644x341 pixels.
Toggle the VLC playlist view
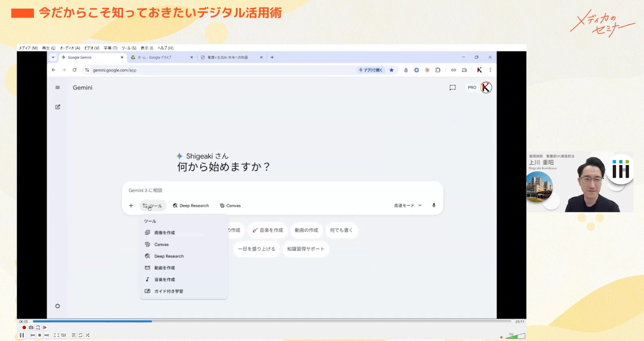[74, 335]
